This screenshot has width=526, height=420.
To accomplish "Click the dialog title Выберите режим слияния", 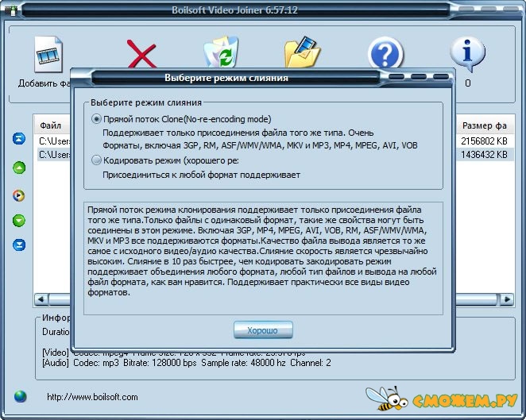I will (226, 78).
